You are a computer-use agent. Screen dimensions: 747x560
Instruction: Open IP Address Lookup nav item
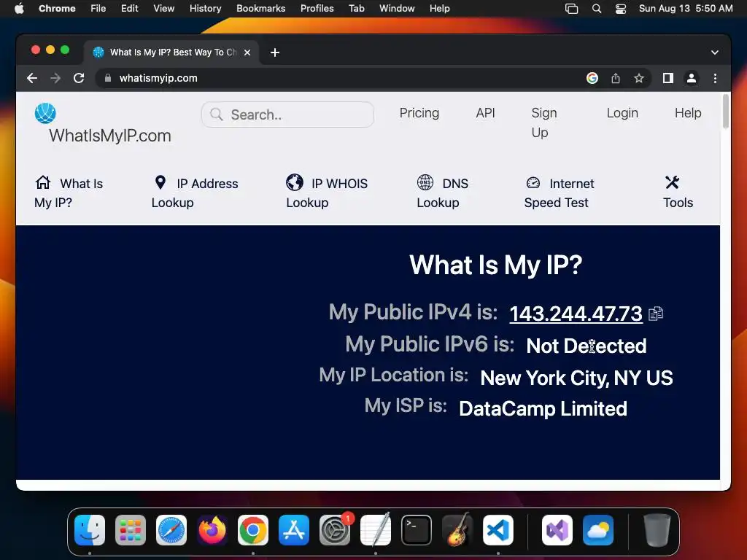click(195, 192)
